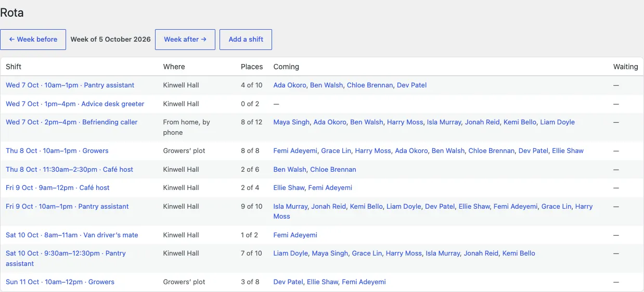Click the Places column header
The image size is (644, 292).
(x=252, y=67)
